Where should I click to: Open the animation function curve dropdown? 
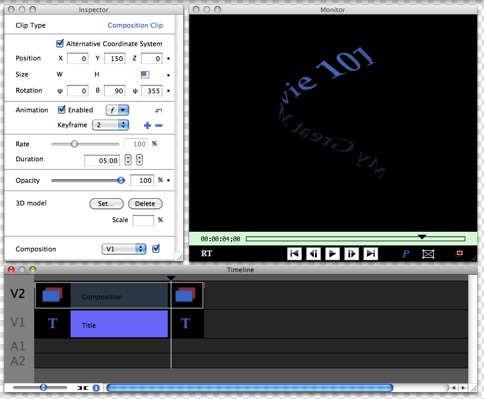click(x=117, y=110)
